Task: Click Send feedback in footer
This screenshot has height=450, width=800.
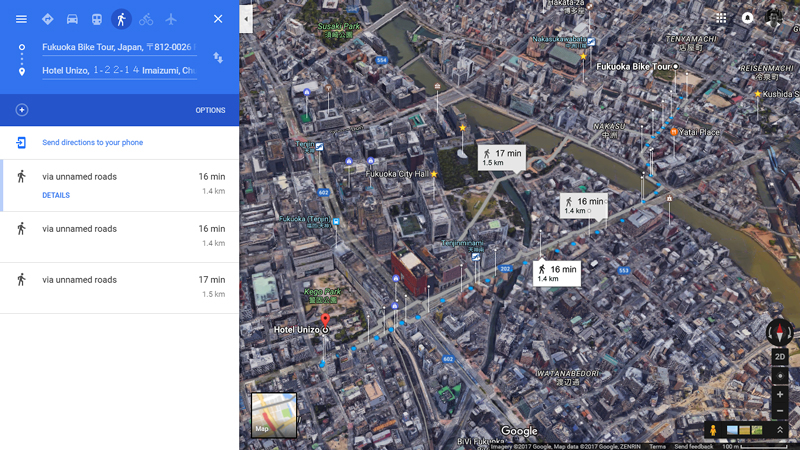Action: 693,446
